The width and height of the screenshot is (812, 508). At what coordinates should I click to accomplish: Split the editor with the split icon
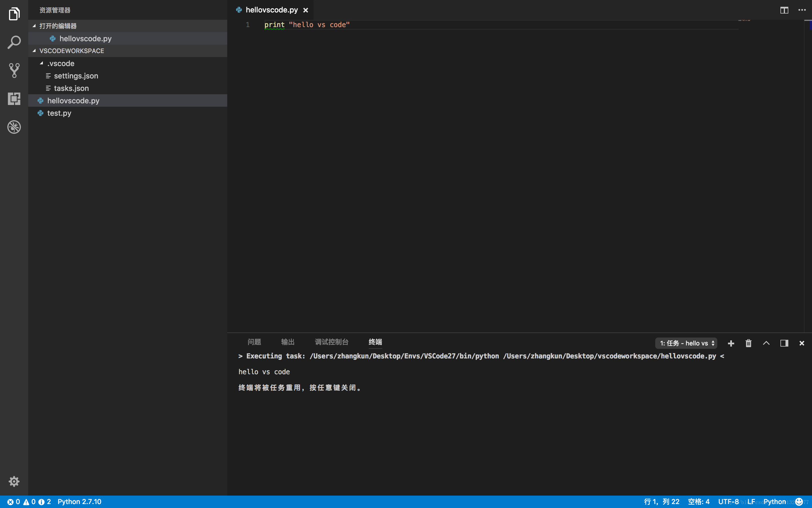(x=784, y=10)
